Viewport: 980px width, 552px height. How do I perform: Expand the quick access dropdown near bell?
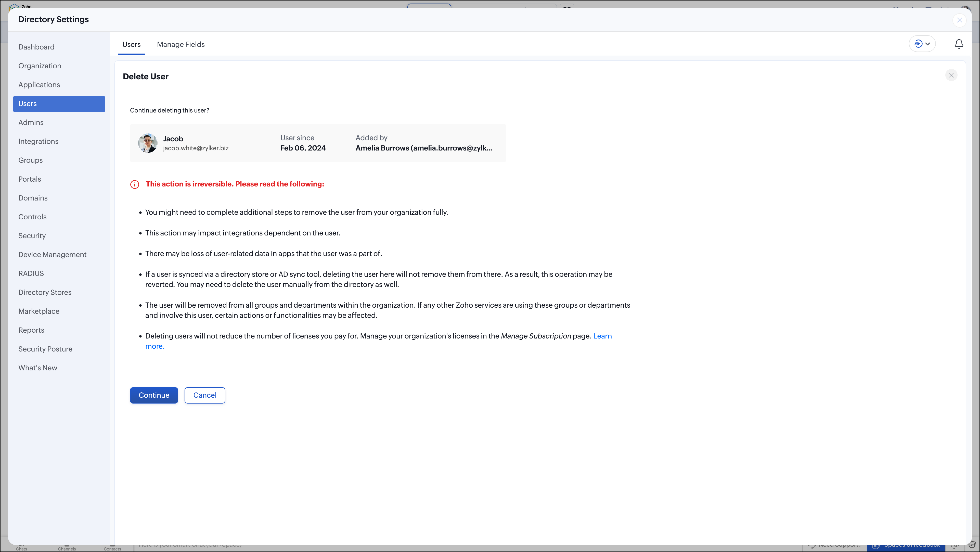pyautogui.click(x=922, y=44)
